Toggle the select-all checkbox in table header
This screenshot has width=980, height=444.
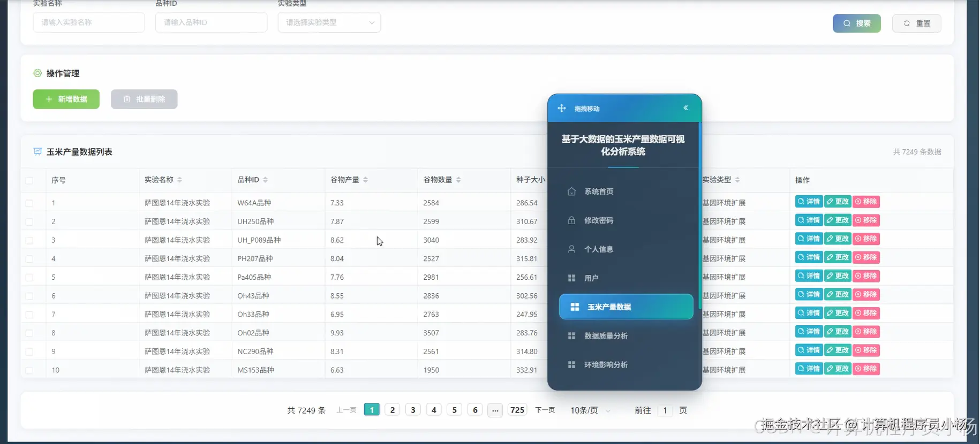pos(29,180)
